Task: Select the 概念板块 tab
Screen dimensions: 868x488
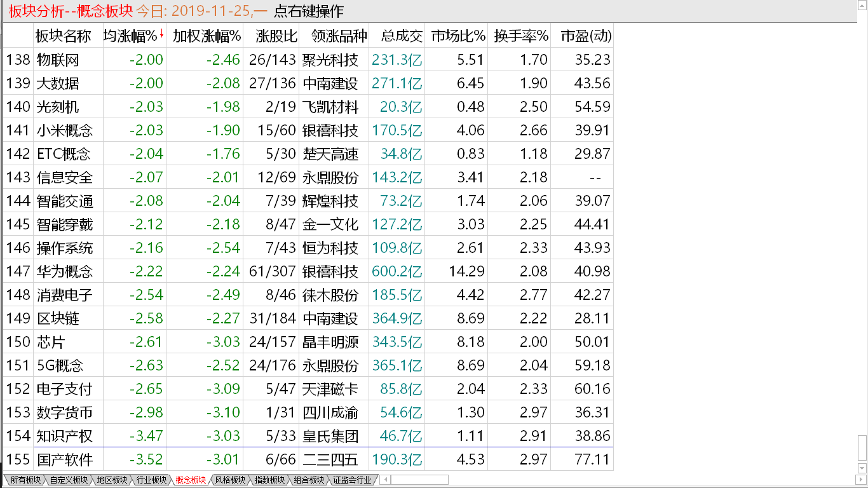Action: pyautogui.click(x=191, y=480)
